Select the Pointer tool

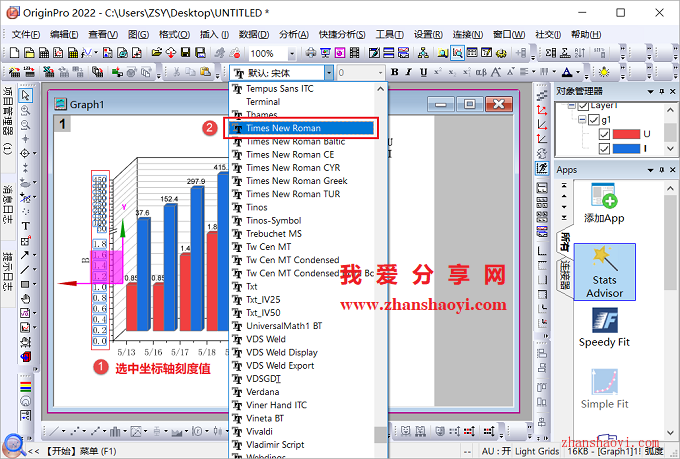coord(26,95)
